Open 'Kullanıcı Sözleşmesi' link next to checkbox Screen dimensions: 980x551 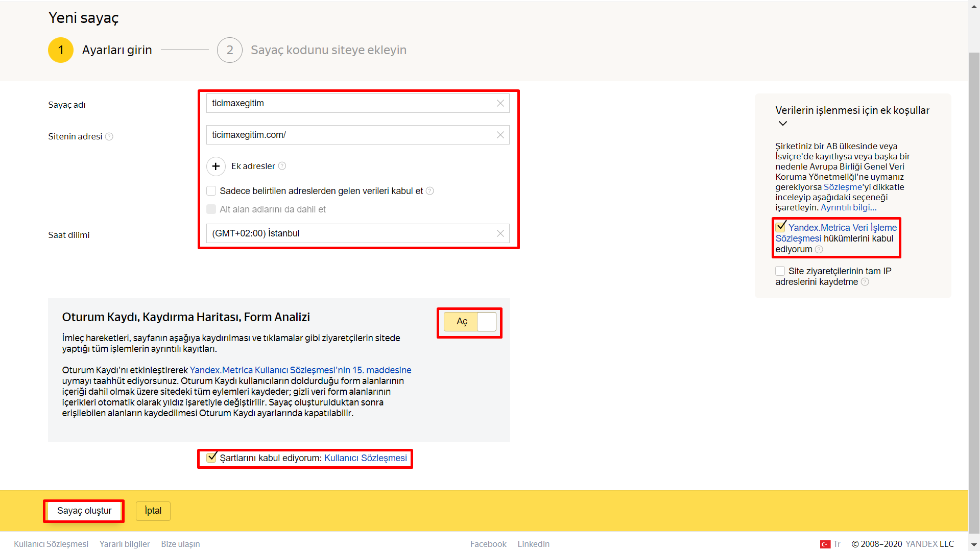coord(366,458)
